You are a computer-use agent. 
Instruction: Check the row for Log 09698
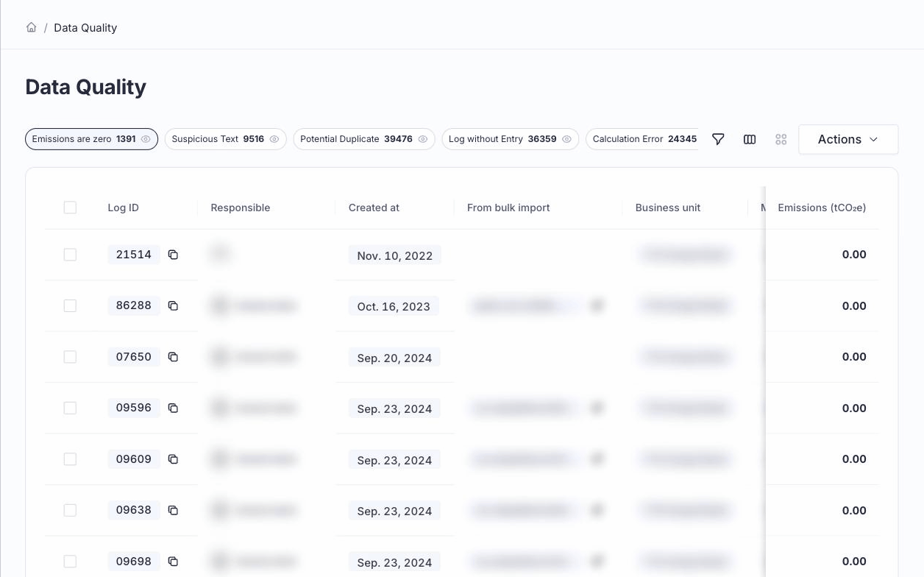70,562
